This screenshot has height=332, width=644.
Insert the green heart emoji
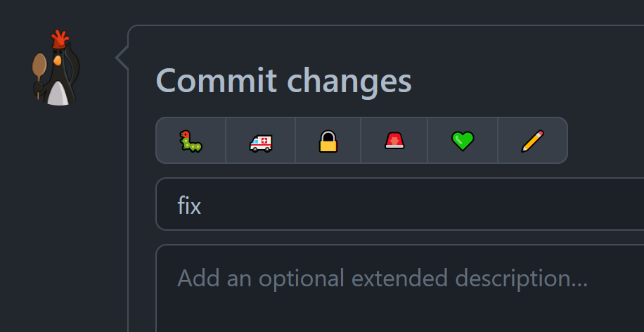(463, 141)
